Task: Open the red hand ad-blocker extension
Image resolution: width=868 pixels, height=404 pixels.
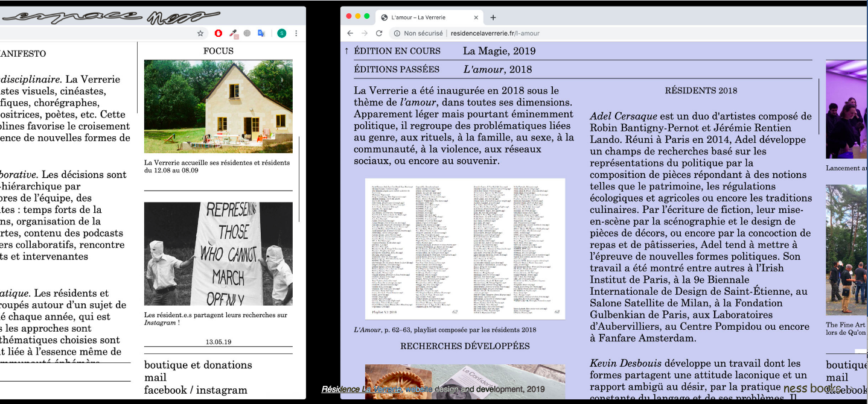Action: (x=219, y=34)
